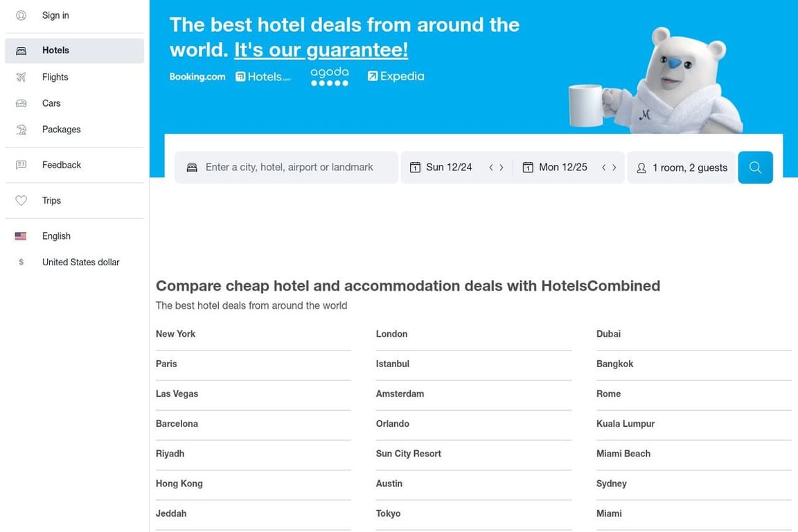Click the Feedback speech icon
This screenshot has width=798, height=532.
[x=21, y=165]
